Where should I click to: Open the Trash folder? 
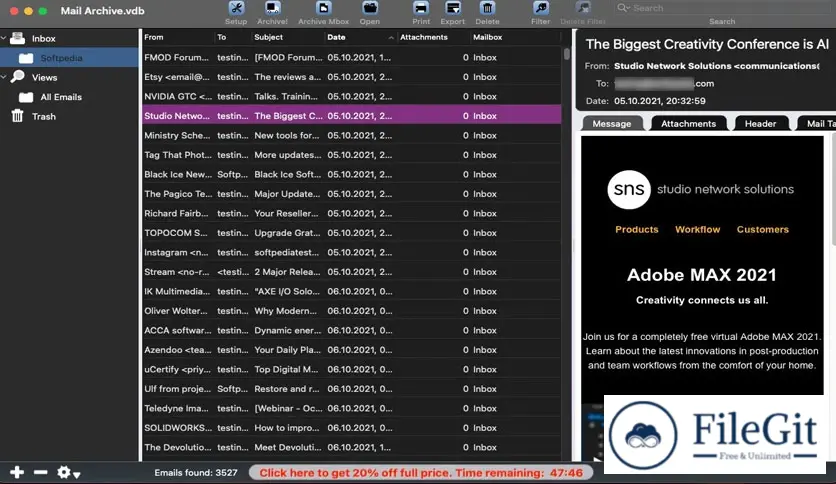[43, 116]
